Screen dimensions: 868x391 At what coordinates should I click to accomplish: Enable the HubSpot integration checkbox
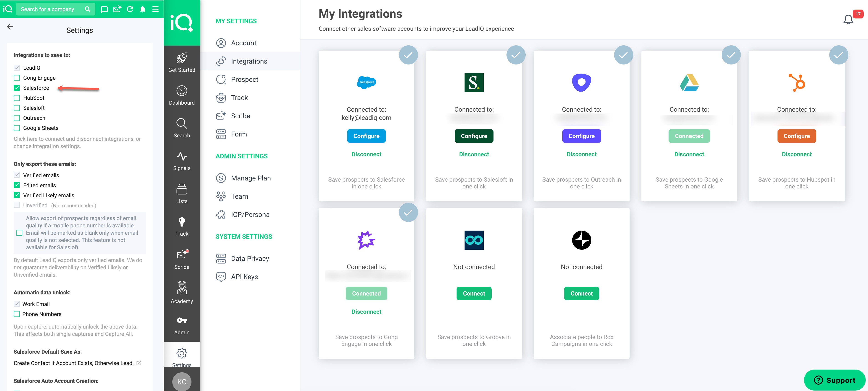click(16, 98)
